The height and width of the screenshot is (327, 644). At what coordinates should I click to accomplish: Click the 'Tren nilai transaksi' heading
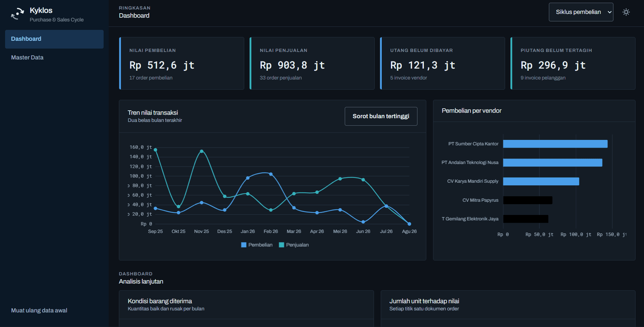tap(153, 113)
